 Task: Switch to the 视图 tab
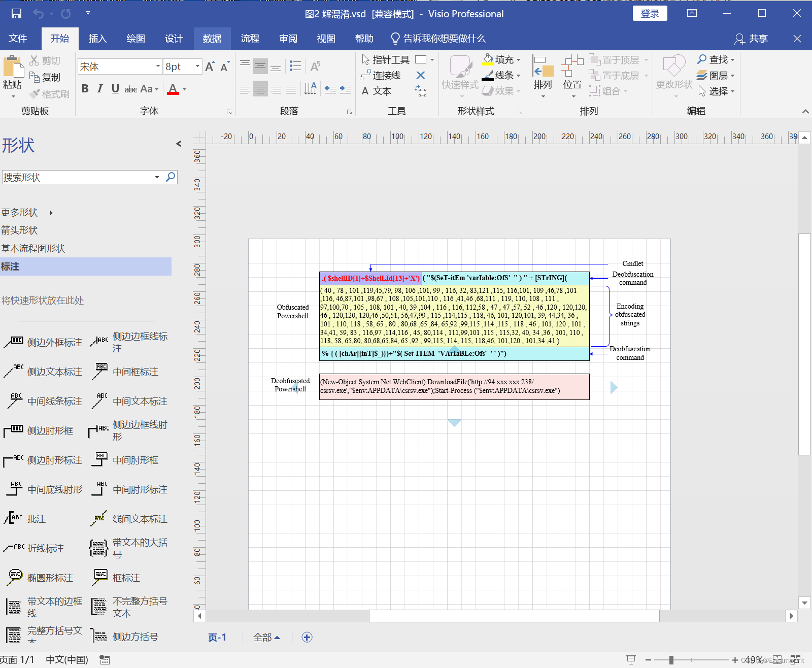click(x=326, y=39)
